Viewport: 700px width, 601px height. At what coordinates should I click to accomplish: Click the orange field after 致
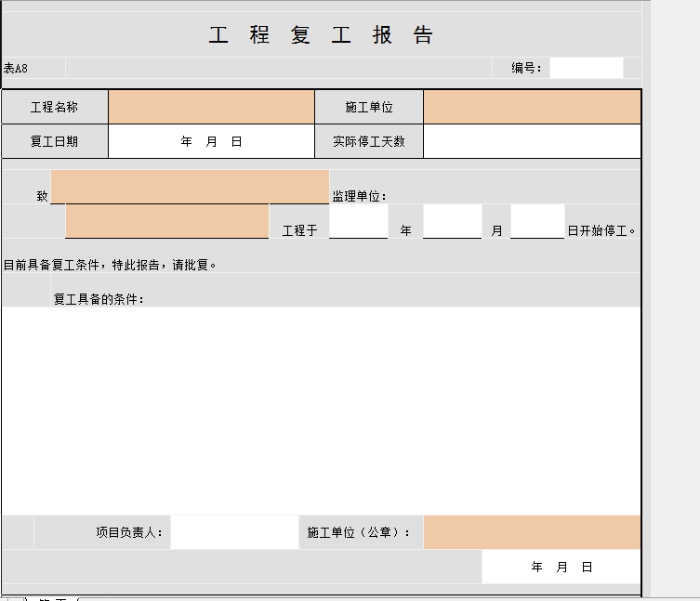coord(190,187)
